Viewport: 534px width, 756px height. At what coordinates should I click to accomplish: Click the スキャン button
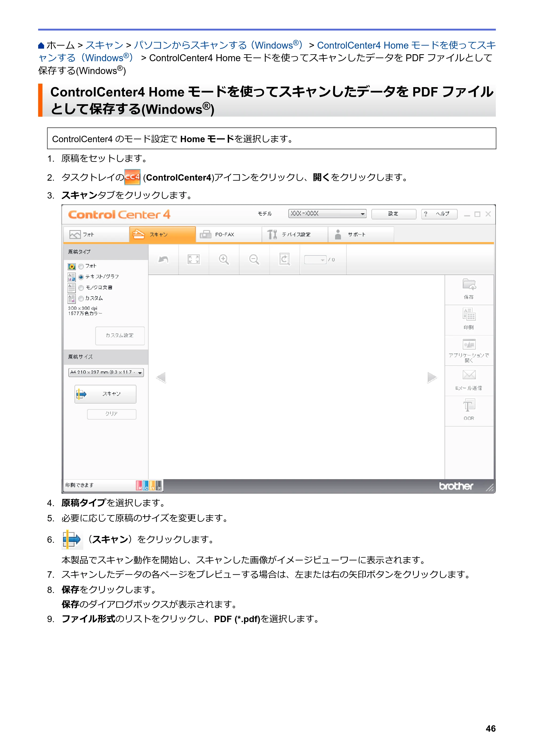(105, 394)
